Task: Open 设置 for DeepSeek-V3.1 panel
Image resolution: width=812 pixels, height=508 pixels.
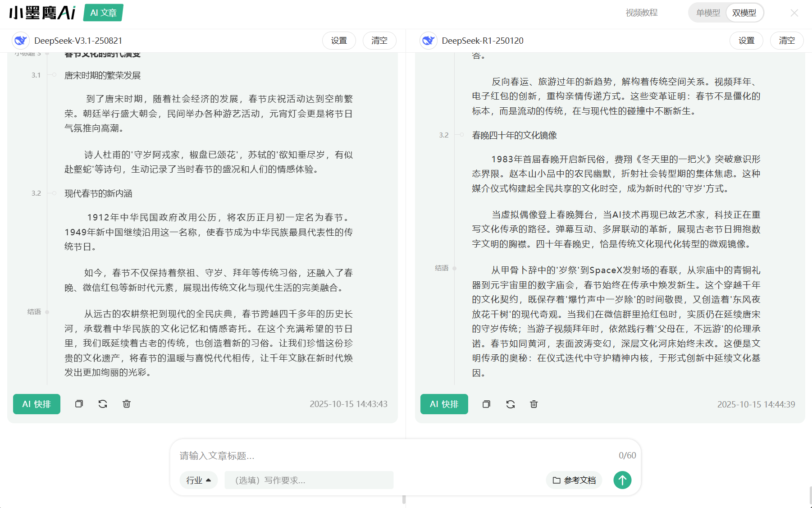Action: tap(339, 41)
